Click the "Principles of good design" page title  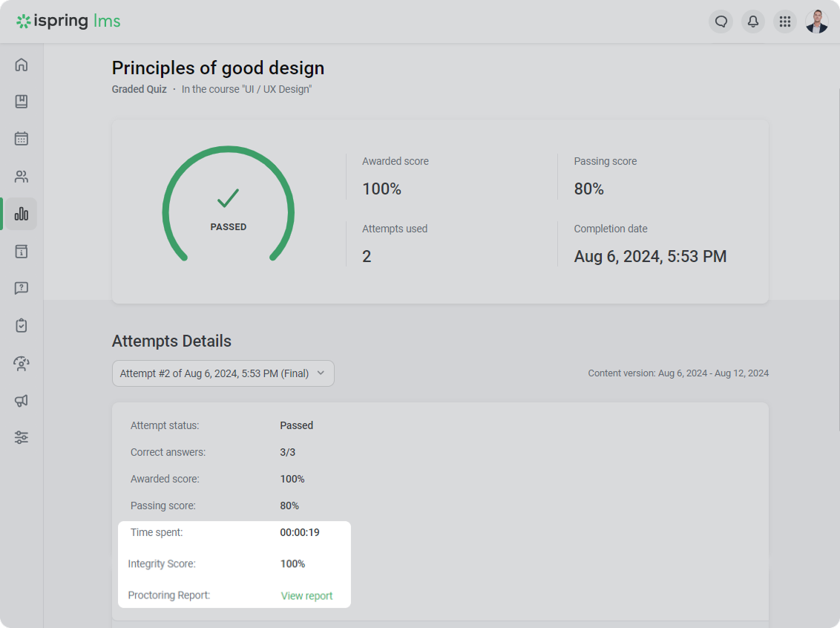click(217, 68)
